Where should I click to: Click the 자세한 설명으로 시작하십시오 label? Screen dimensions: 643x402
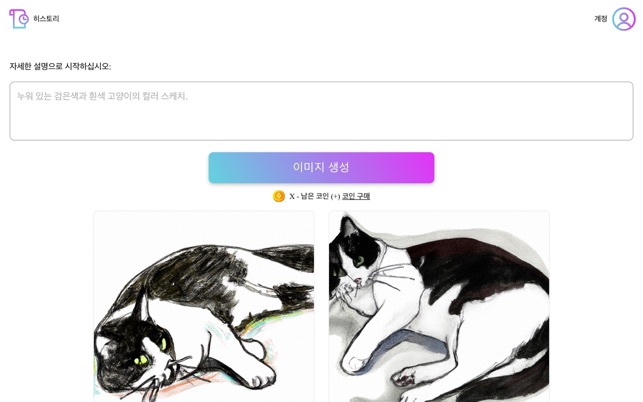point(60,66)
